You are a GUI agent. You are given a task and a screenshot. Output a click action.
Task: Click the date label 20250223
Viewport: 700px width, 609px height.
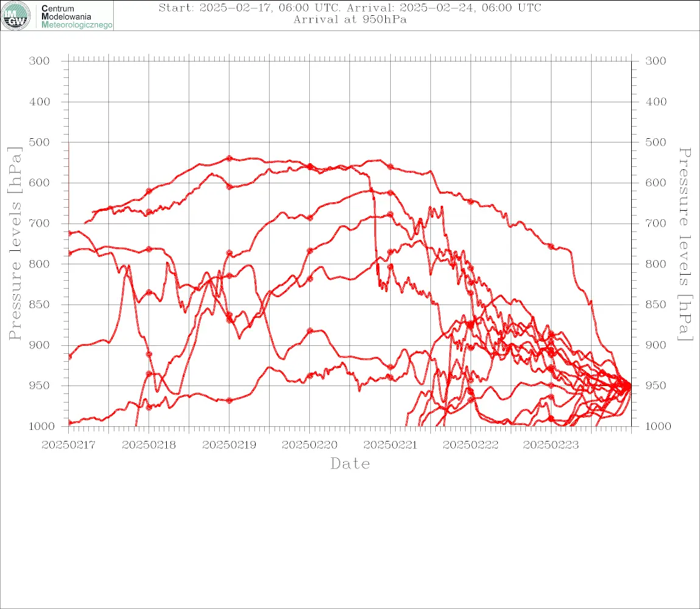click(551, 445)
